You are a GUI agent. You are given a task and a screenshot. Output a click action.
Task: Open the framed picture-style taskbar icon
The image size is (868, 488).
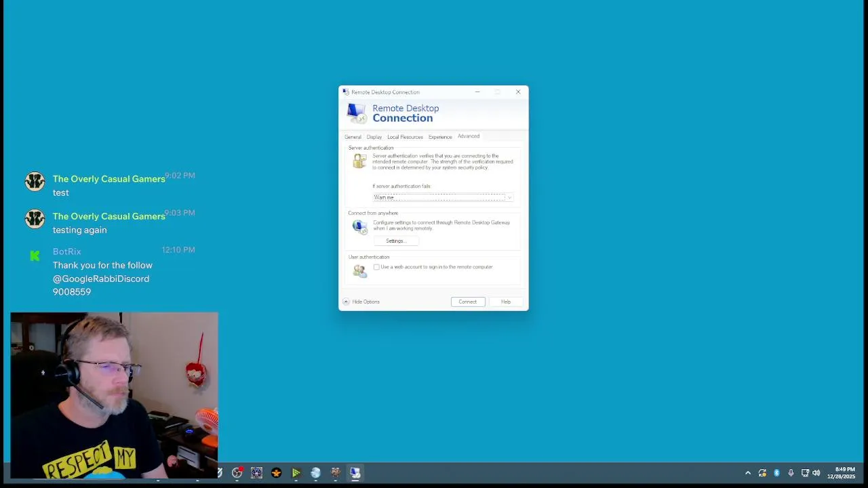click(256, 472)
